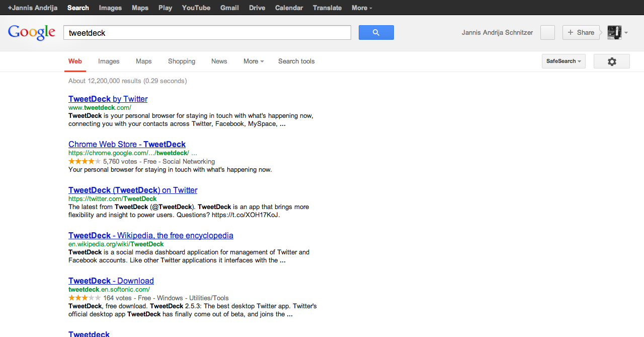Viewport: 644px width, 337px height.
Task: Select Search in the top bar
Action: (78, 8)
